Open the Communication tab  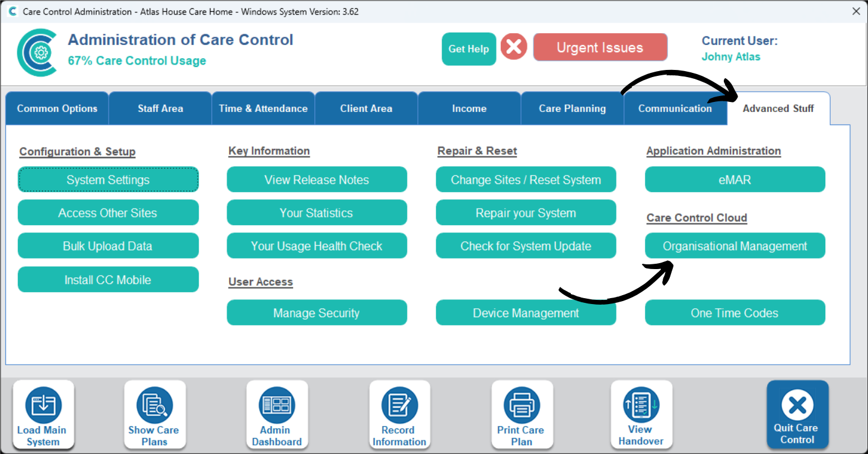(x=675, y=108)
